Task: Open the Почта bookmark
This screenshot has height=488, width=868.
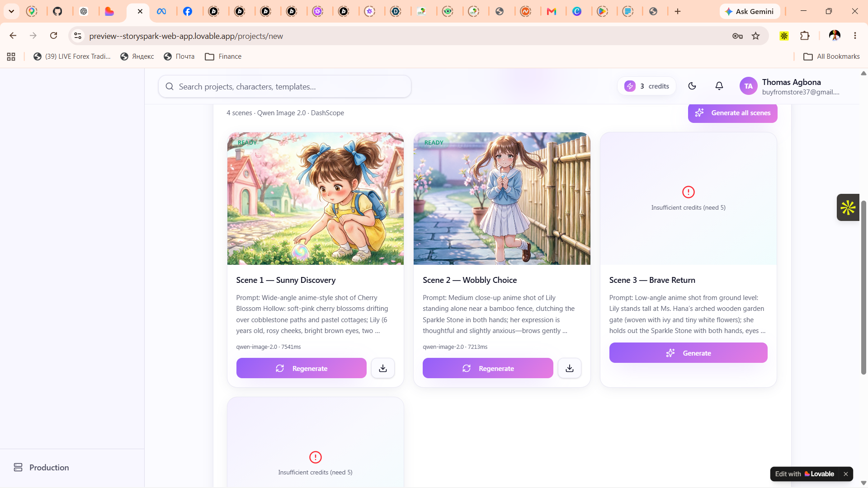Action: pyautogui.click(x=179, y=56)
